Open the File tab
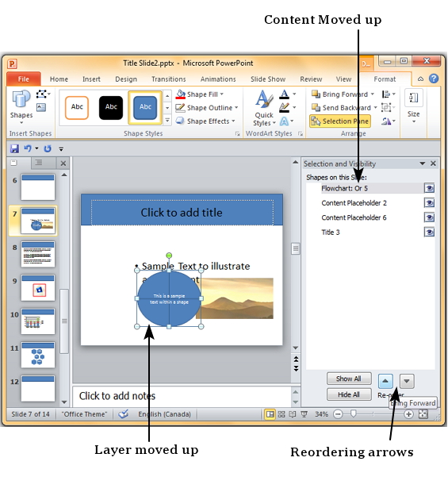 tap(24, 79)
